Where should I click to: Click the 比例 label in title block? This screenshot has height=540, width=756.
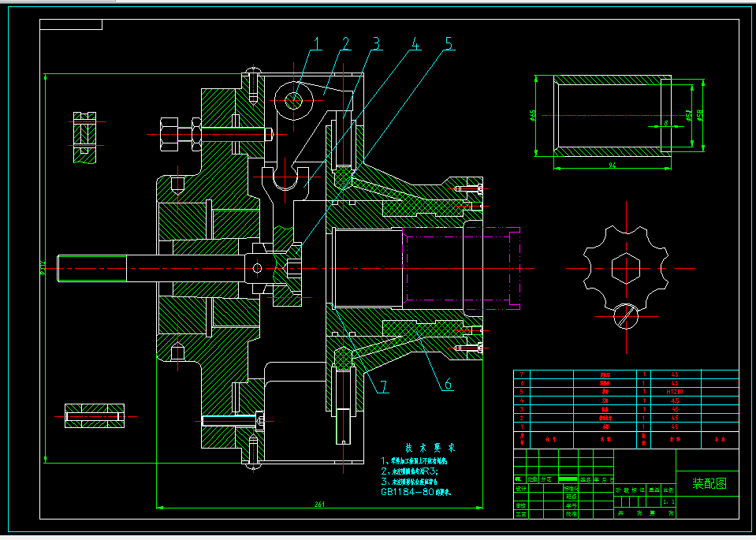coord(668,490)
